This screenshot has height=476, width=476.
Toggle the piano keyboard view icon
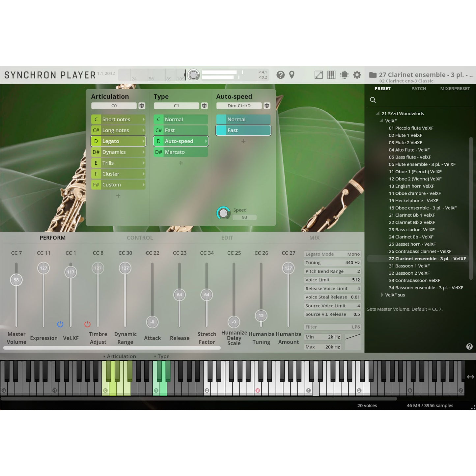pos(331,75)
